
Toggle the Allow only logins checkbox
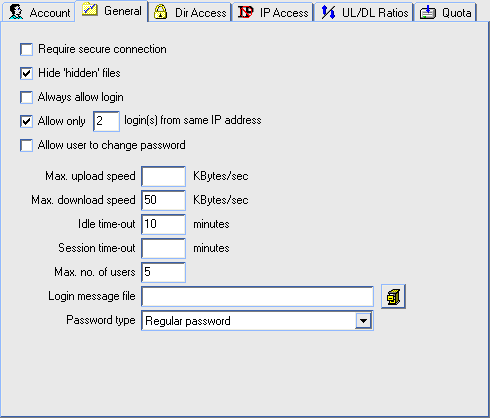(26, 121)
